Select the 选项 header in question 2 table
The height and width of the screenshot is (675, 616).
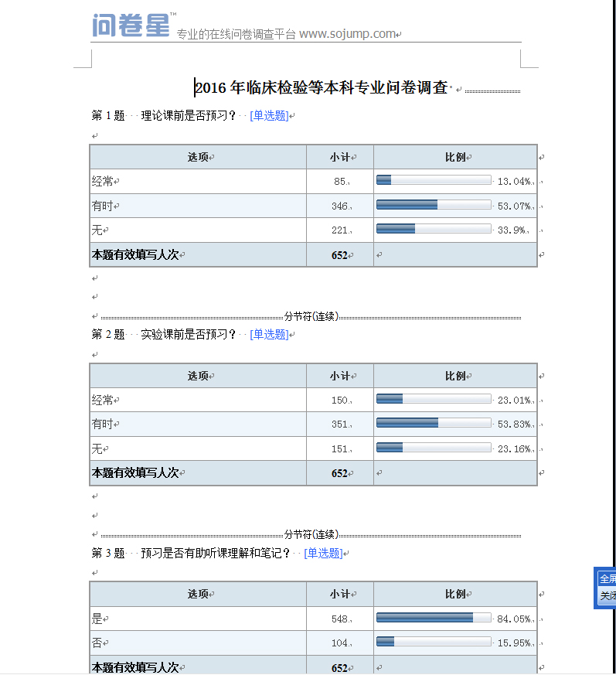tap(198, 376)
